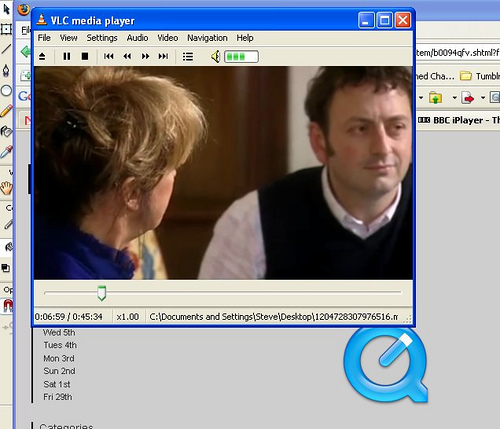This screenshot has height=429, width=500.
Task: Skip to next playlist item
Action: tap(163, 56)
